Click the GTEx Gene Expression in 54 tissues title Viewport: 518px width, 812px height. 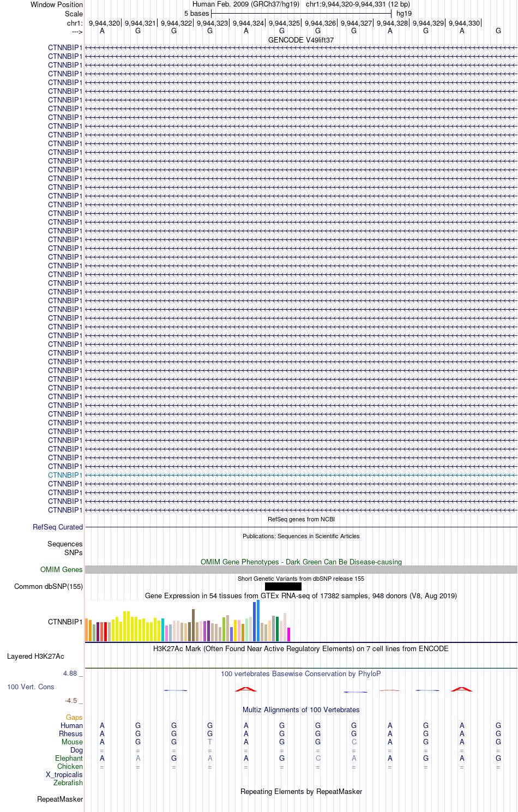[301, 596]
